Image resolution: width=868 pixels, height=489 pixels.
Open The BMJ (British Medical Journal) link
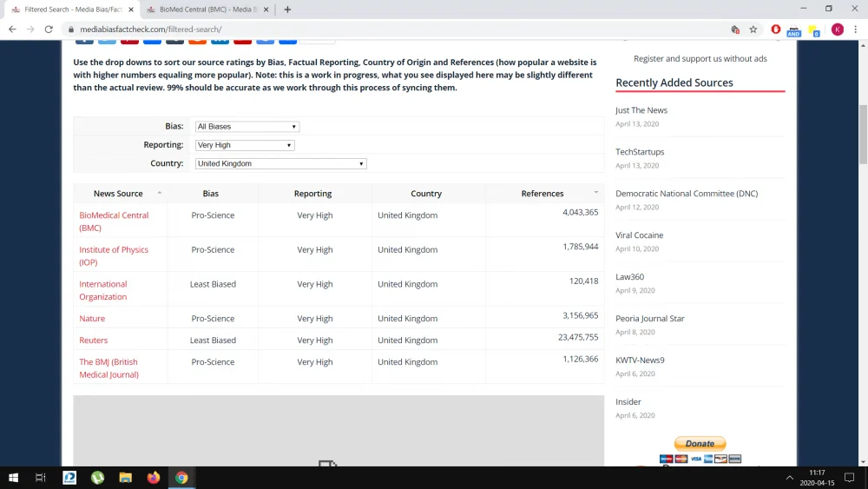click(x=109, y=368)
